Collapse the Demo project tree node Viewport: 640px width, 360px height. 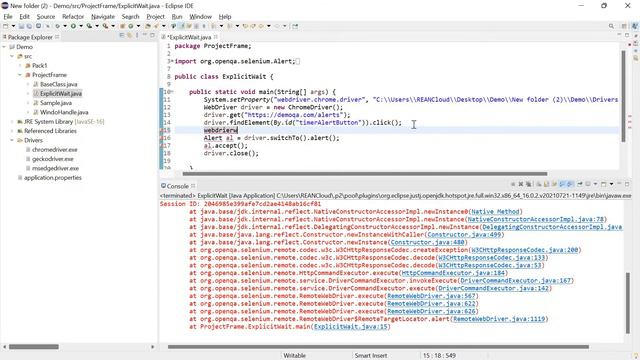click(4, 47)
